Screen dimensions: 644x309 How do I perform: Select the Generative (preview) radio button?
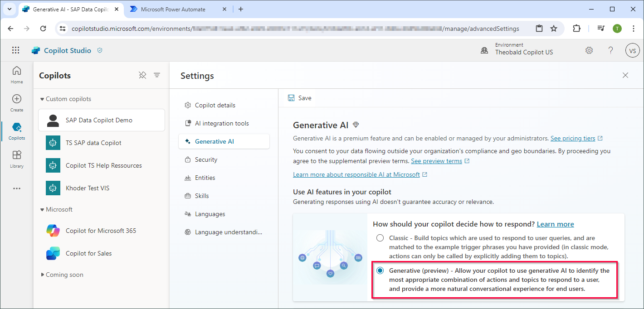tap(380, 270)
